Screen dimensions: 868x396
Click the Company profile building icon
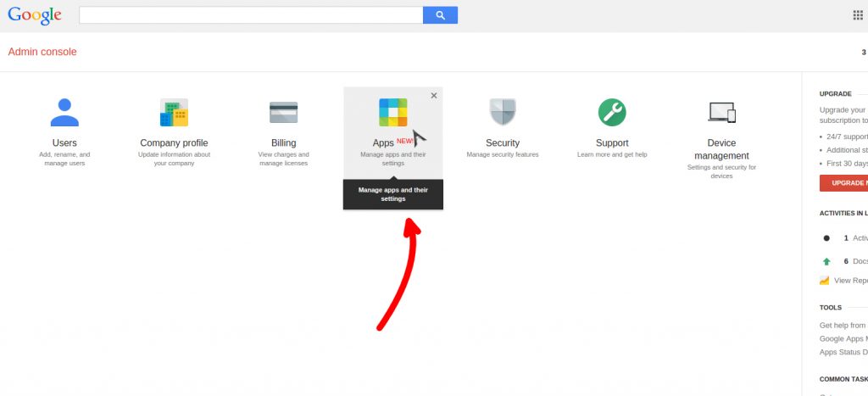(174, 112)
